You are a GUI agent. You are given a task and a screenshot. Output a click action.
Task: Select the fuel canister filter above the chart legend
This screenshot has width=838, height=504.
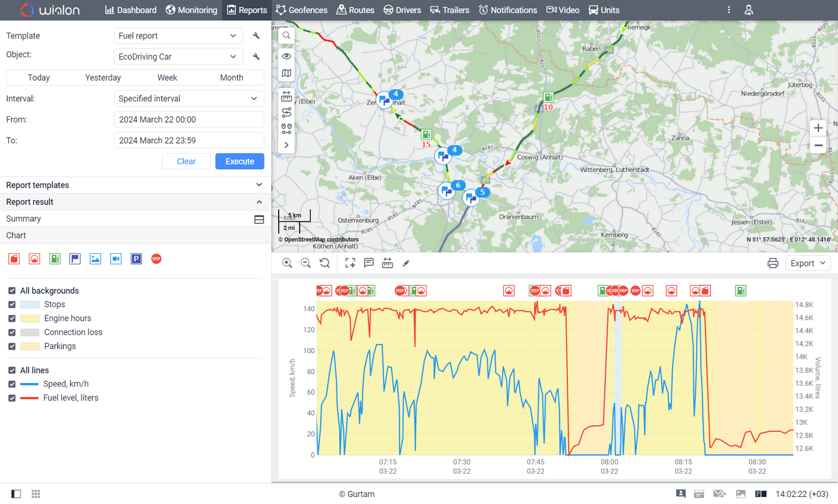tap(14, 258)
